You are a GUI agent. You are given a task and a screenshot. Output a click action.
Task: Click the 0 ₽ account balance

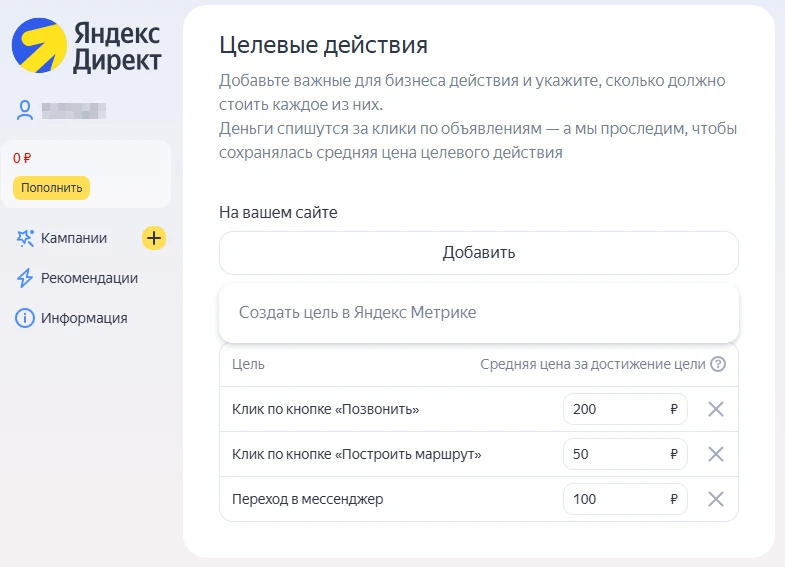[23, 158]
